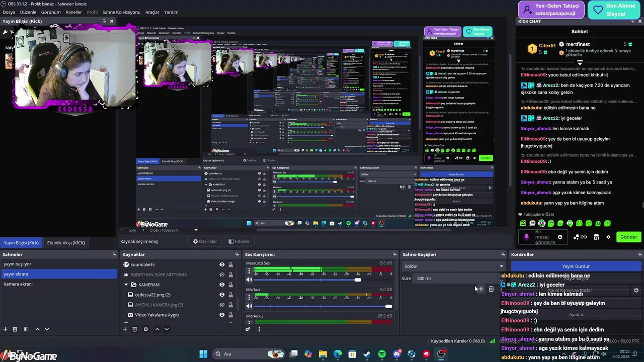Screen dimensions: 644x362
Task: Pop out the Kaynaklar dock
Action: coord(237,254)
